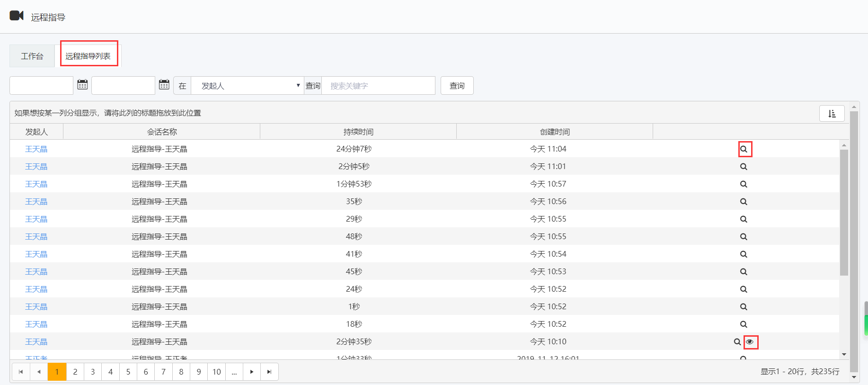Sort by the 持续时间 column header
Screen dimensions: 868x385
(x=358, y=132)
